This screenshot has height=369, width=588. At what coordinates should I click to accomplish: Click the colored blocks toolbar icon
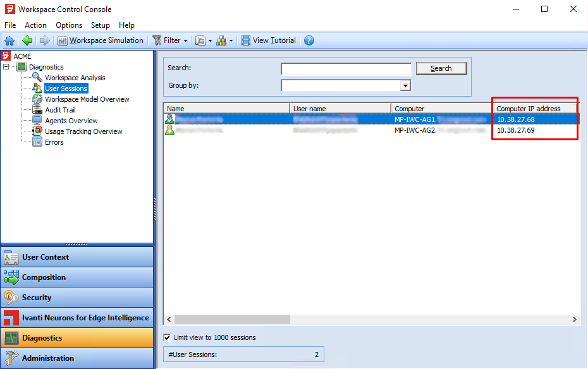pos(221,40)
